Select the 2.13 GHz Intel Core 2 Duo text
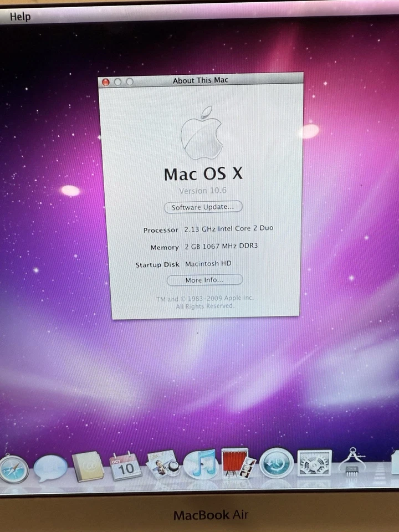This screenshot has height=532, width=399. [x=229, y=228]
